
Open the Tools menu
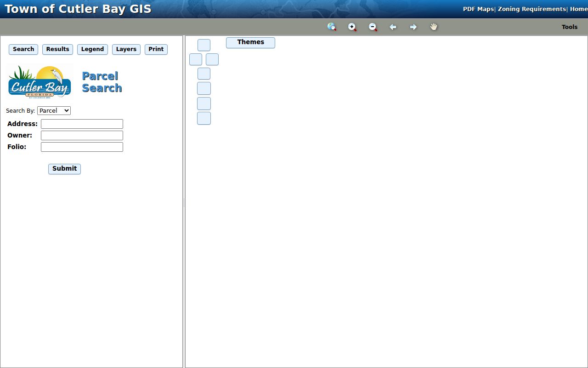[570, 27]
